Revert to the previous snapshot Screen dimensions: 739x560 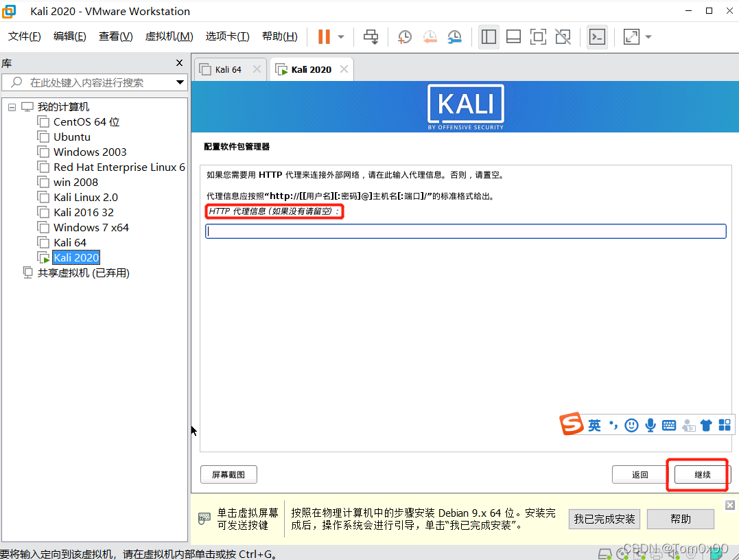(430, 37)
